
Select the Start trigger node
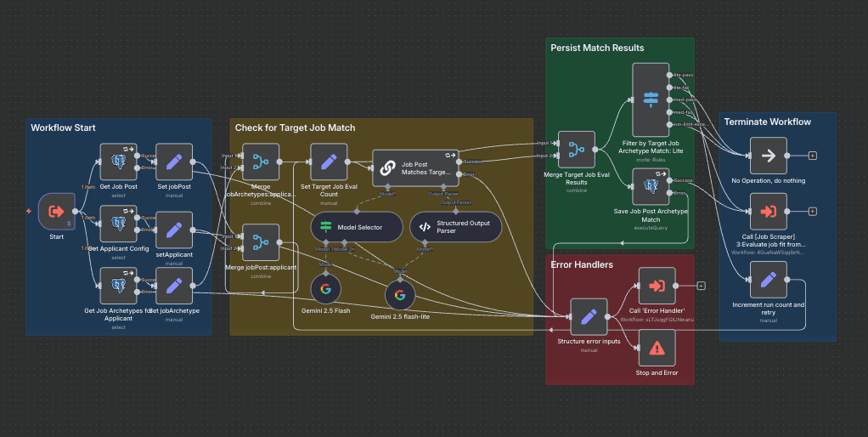57,211
